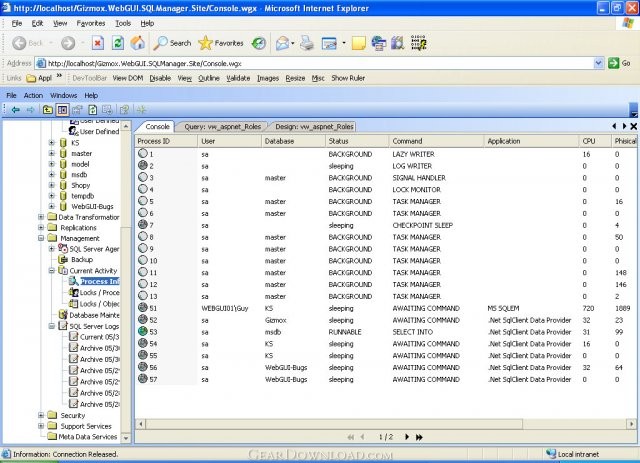Screen dimensions: 640x463
Task: Collapse the SQL Server Logs node
Action: (52, 326)
